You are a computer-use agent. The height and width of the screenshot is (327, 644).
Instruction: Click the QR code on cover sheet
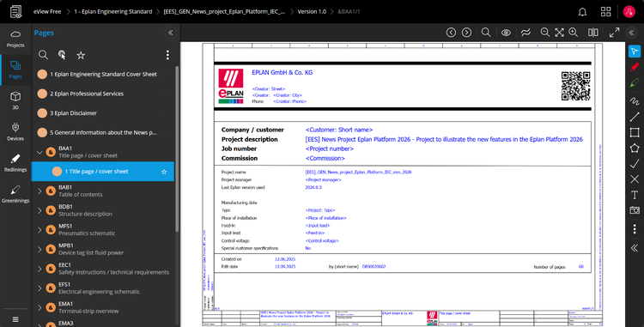tap(576, 86)
